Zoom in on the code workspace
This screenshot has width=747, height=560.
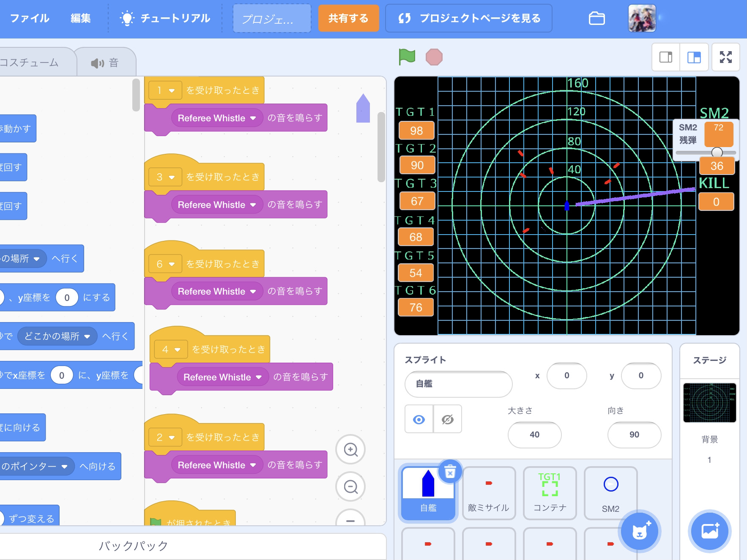pyautogui.click(x=350, y=449)
